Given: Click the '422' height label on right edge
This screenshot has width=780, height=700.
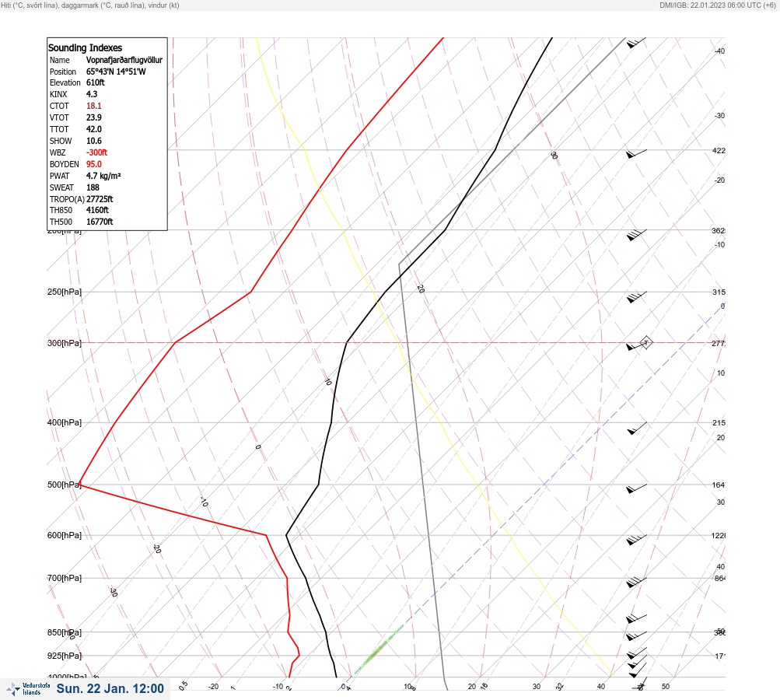Looking at the screenshot, I should (719, 151).
